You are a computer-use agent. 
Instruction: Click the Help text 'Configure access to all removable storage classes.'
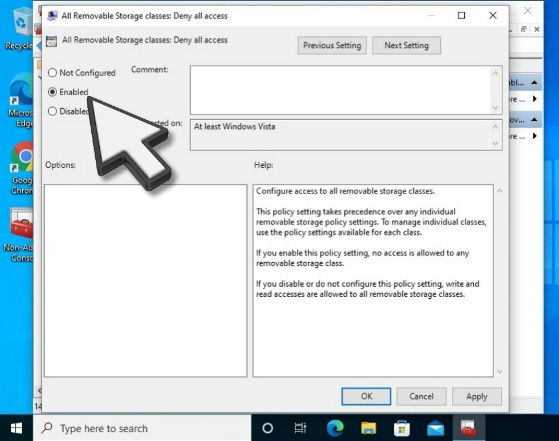click(345, 191)
